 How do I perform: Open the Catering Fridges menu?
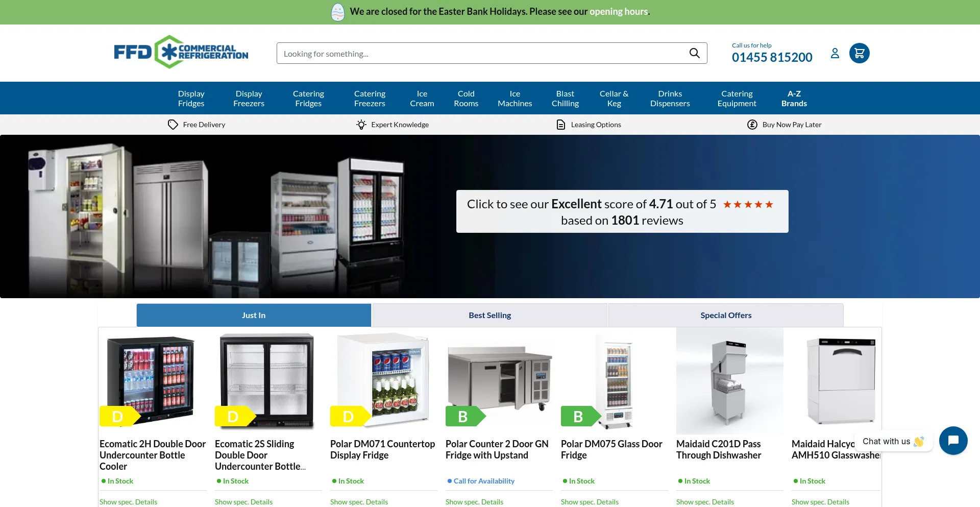click(308, 99)
